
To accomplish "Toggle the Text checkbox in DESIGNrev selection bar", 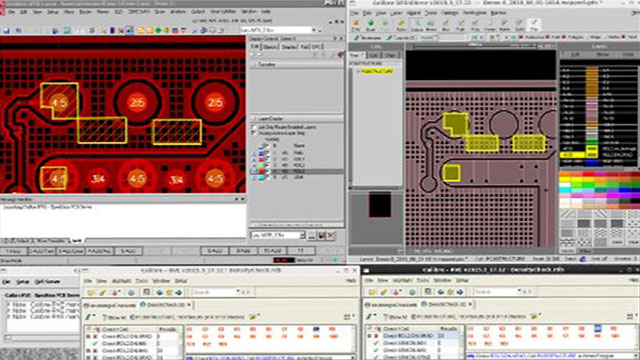I will 624,38.
